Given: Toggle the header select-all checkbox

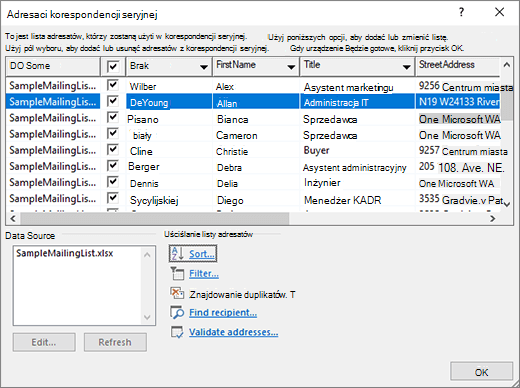Looking at the screenshot, I should click(113, 66).
